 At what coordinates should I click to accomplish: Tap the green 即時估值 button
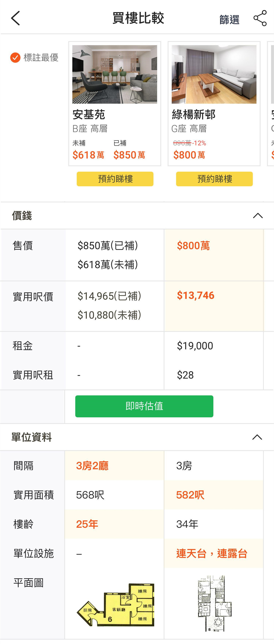click(144, 406)
